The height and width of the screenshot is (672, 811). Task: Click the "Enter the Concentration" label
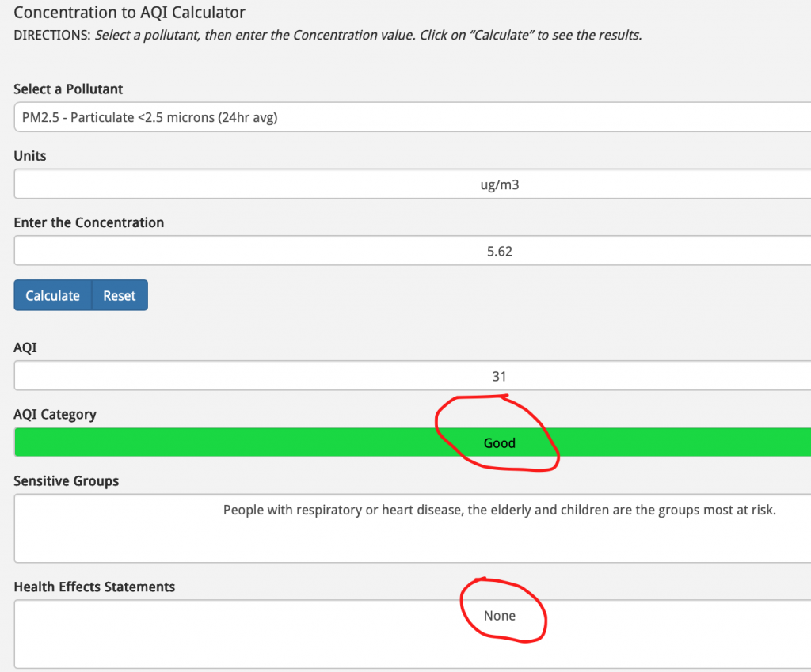pos(89,222)
